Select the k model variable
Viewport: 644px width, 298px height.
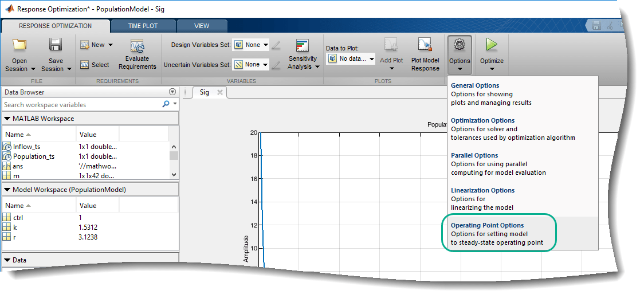click(x=91, y=228)
